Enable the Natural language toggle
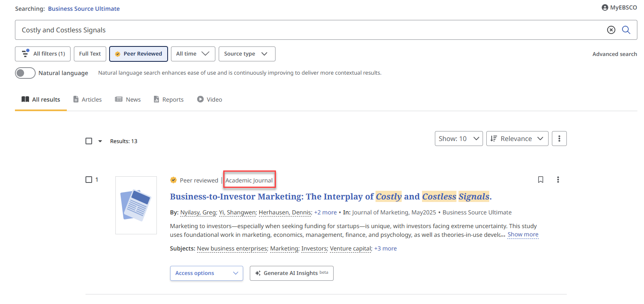 [25, 73]
